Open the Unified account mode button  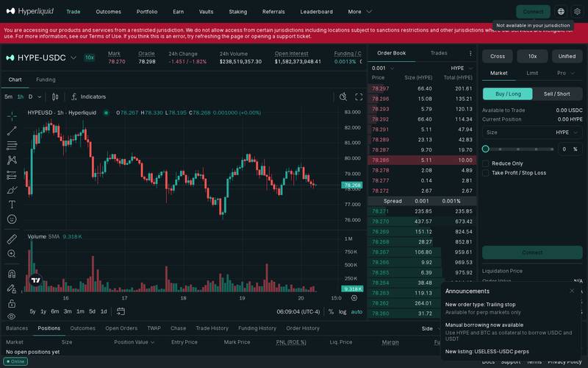point(567,57)
